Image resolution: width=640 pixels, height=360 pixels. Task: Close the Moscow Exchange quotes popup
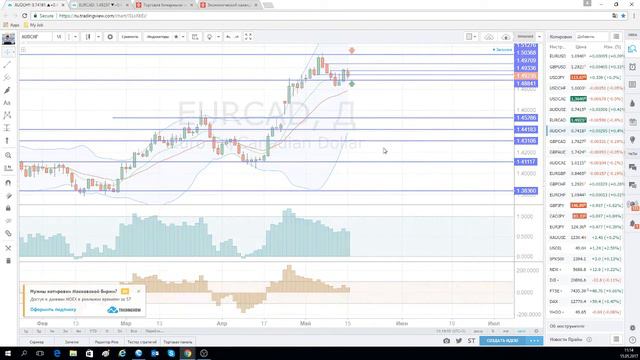[139, 291]
